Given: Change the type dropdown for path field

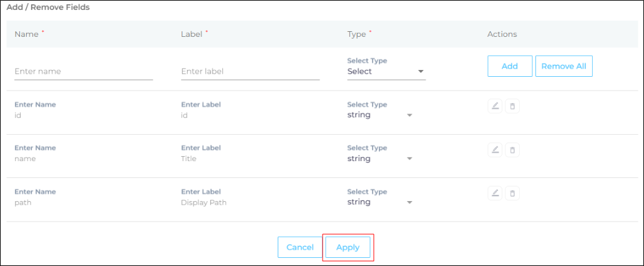Looking at the screenshot, I should pos(379,202).
